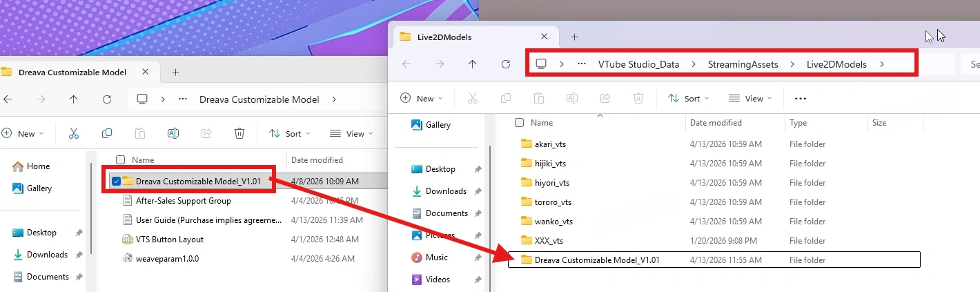Open the View dropdown in Live2DModels window
This screenshot has height=292, width=980.
tap(750, 99)
